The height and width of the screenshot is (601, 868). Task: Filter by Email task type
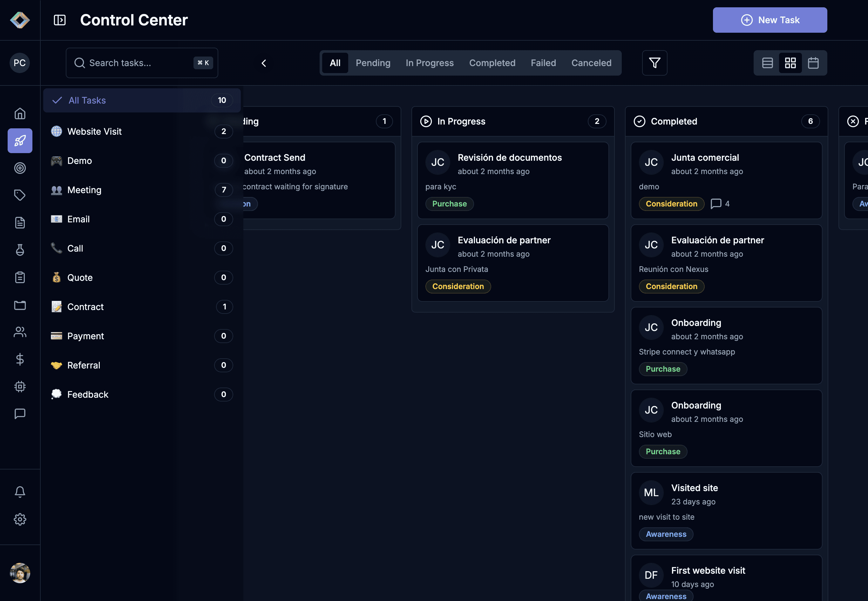click(142, 219)
